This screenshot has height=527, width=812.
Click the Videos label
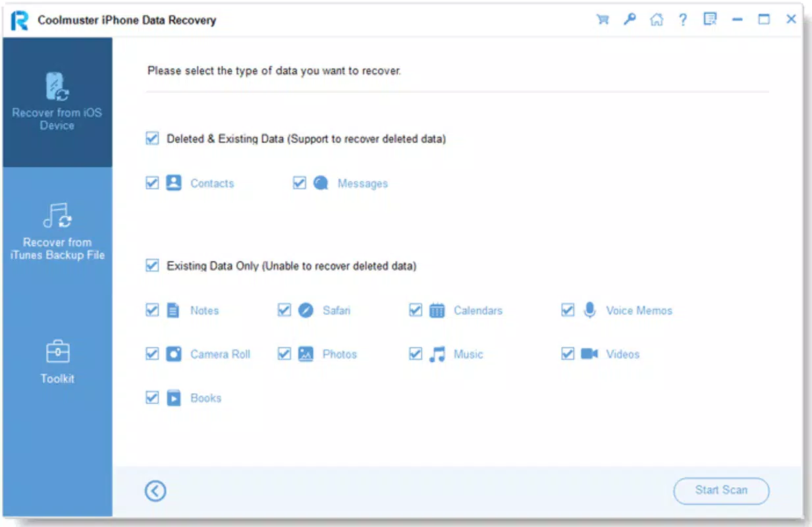[x=622, y=354]
